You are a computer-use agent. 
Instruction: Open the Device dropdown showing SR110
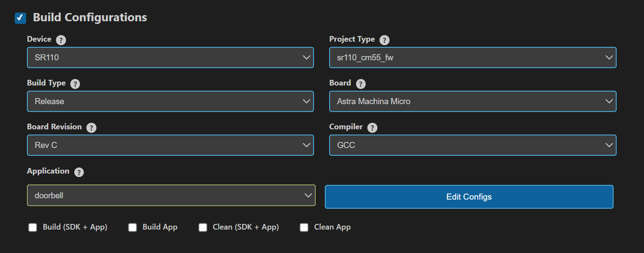(x=170, y=57)
